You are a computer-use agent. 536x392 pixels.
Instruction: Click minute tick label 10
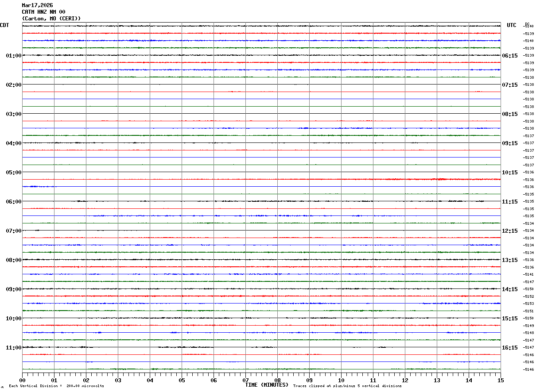341,380
